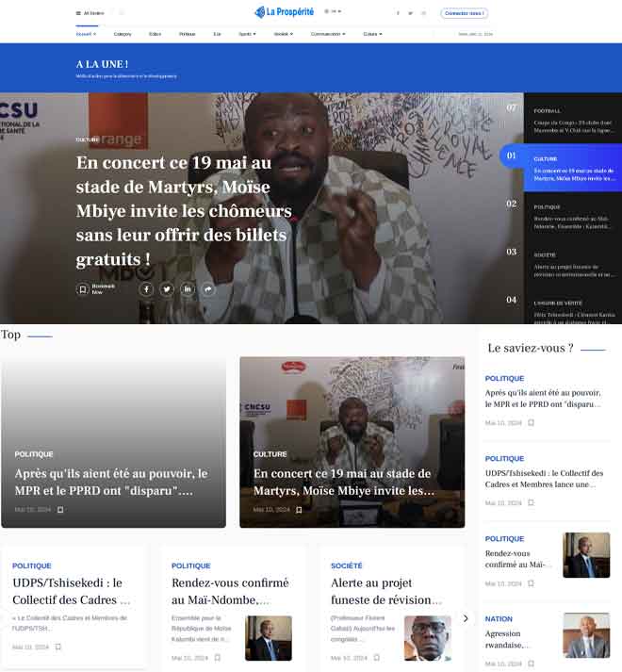Select the Category nav menu item
Viewport: 622px width, 672px height.
click(x=123, y=34)
